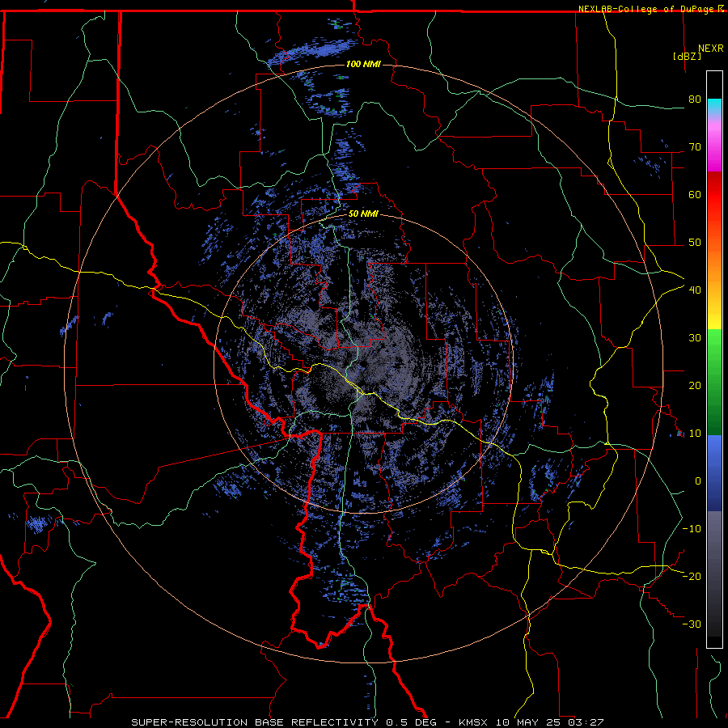728x728 pixels.
Task: Click the 20 value on the dBZ scale
Action: [x=695, y=386]
